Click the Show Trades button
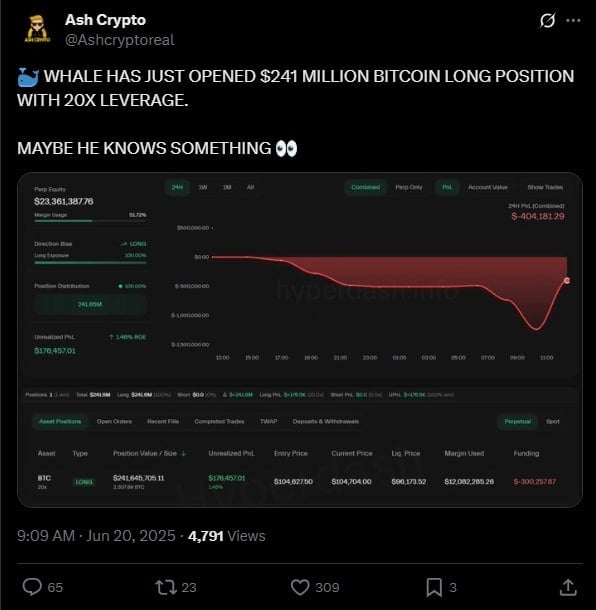The width and height of the screenshot is (596, 610). 545,187
